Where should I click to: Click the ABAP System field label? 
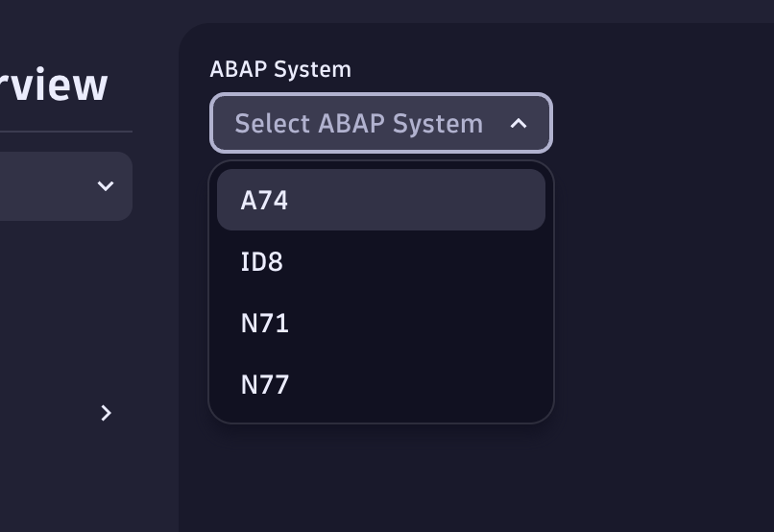tap(280, 69)
